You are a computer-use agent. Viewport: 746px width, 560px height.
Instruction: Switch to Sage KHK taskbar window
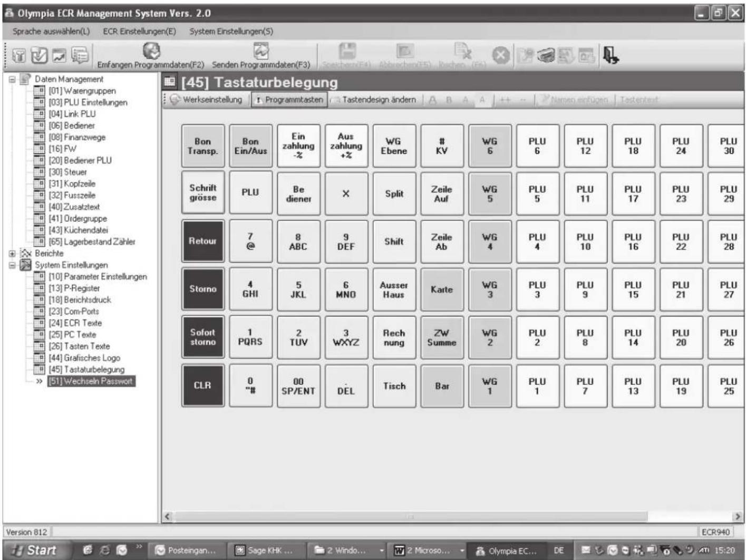267,551
